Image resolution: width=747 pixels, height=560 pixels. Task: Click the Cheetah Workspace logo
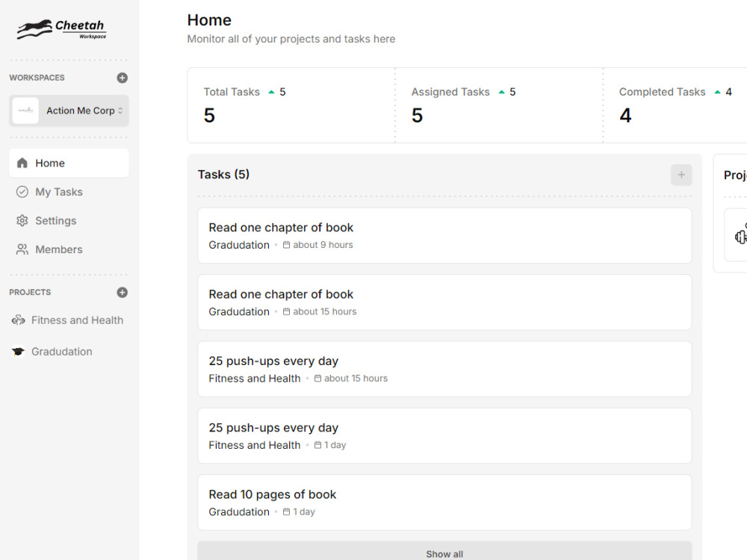(62, 30)
